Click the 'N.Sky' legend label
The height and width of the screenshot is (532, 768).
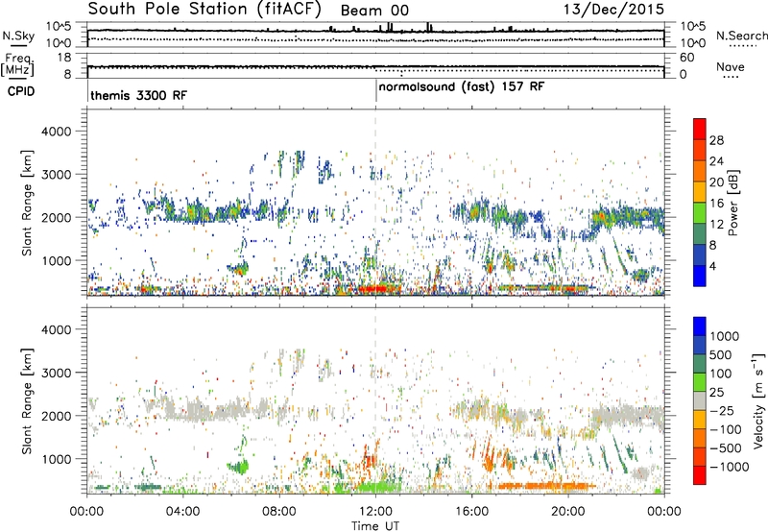coord(18,36)
